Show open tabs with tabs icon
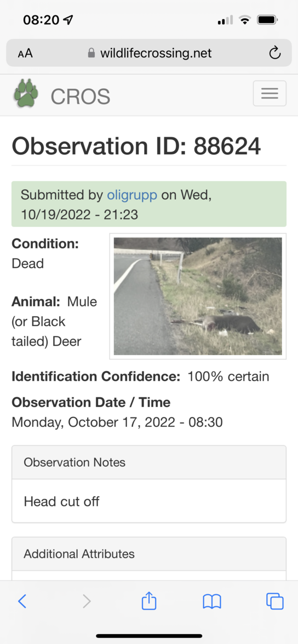 coord(274,601)
